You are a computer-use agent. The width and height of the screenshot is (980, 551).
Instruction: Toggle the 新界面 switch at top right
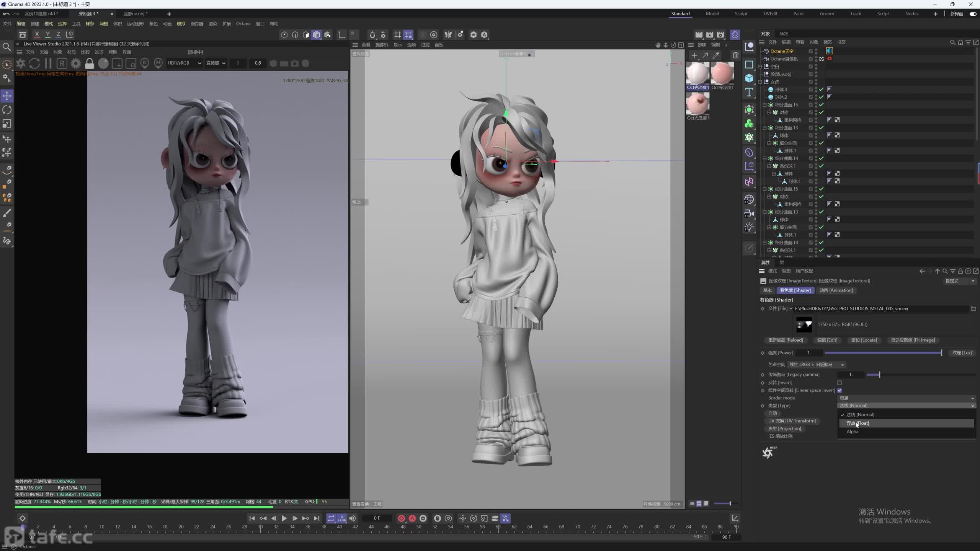pyautogui.click(x=973, y=14)
